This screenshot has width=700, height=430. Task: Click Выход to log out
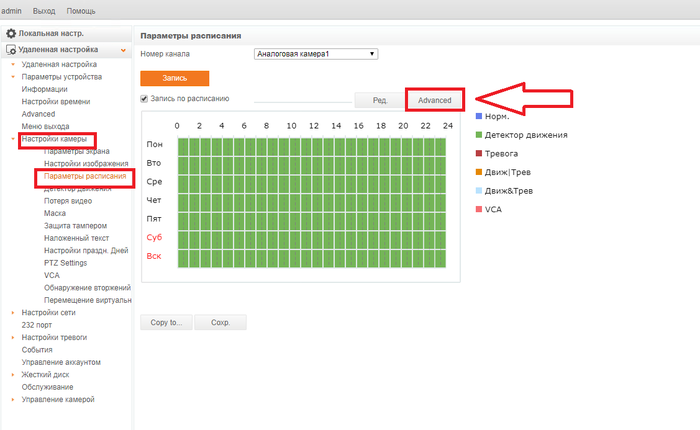[x=44, y=11]
